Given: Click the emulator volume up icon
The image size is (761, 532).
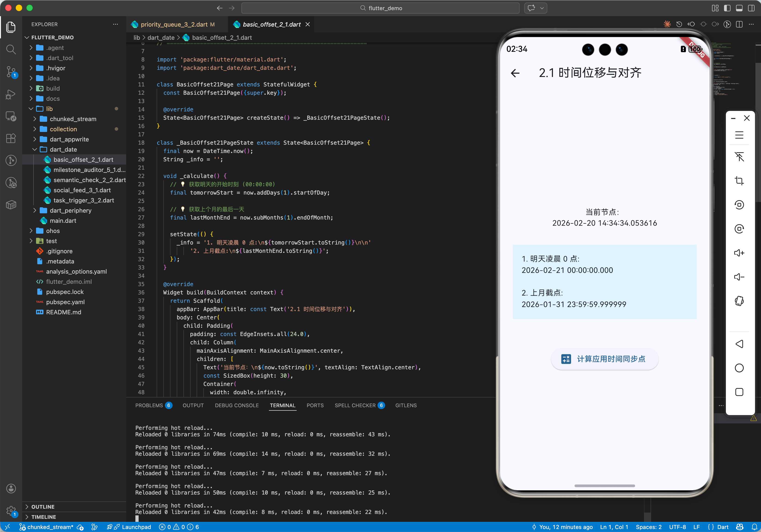Looking at the screenshot, I should point(739,253).
